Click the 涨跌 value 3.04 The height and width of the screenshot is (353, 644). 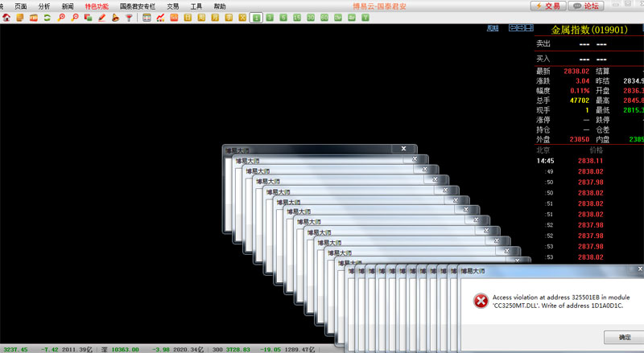(x=582, y=81)
